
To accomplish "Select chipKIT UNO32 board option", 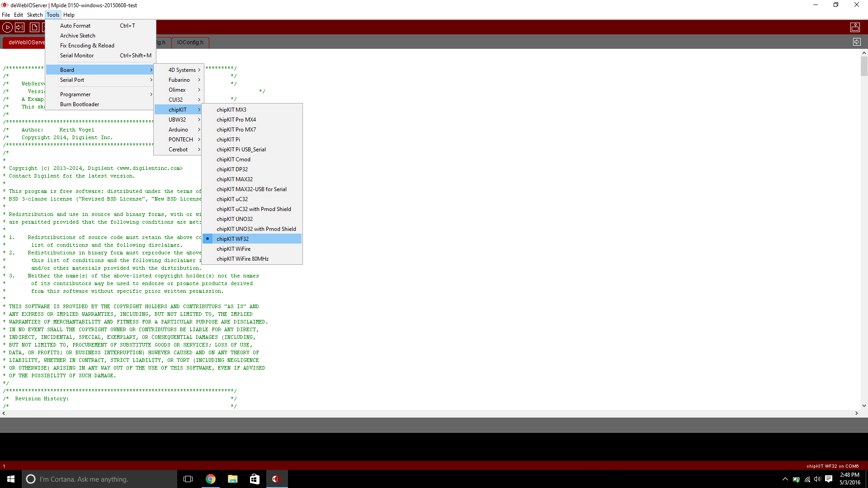I will 234,219.
